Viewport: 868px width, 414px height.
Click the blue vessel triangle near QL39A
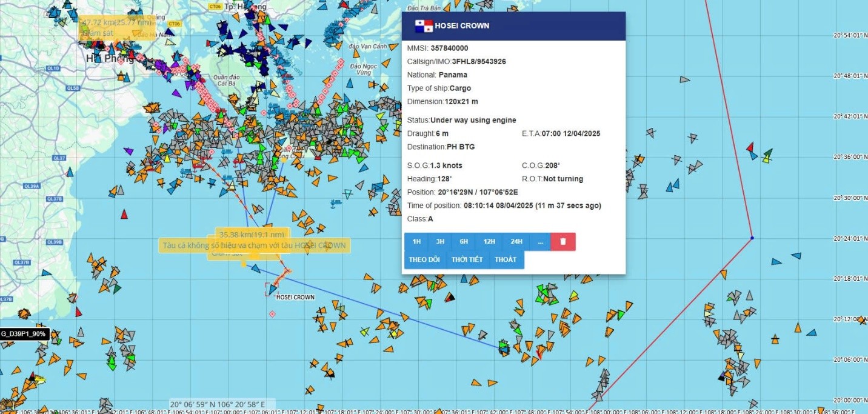[x=69, y=172]
